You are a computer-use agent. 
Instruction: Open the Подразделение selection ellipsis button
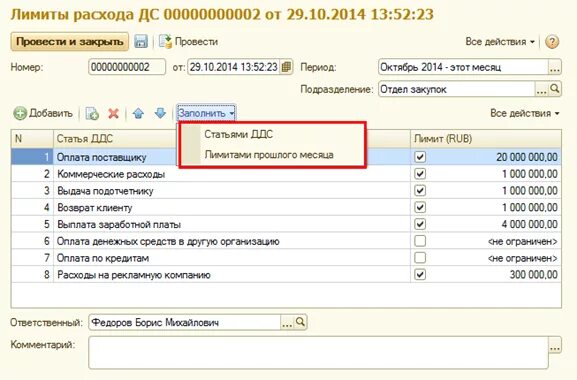541,89
